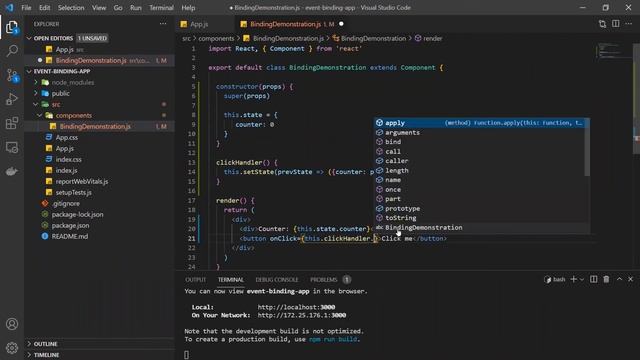Click the Problems count badge

347,280
